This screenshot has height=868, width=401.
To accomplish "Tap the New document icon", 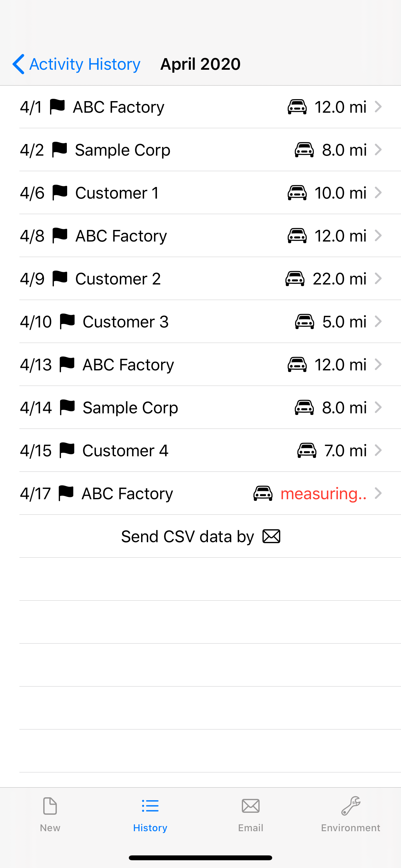I will pyautogui.click(x=50, y=806).
